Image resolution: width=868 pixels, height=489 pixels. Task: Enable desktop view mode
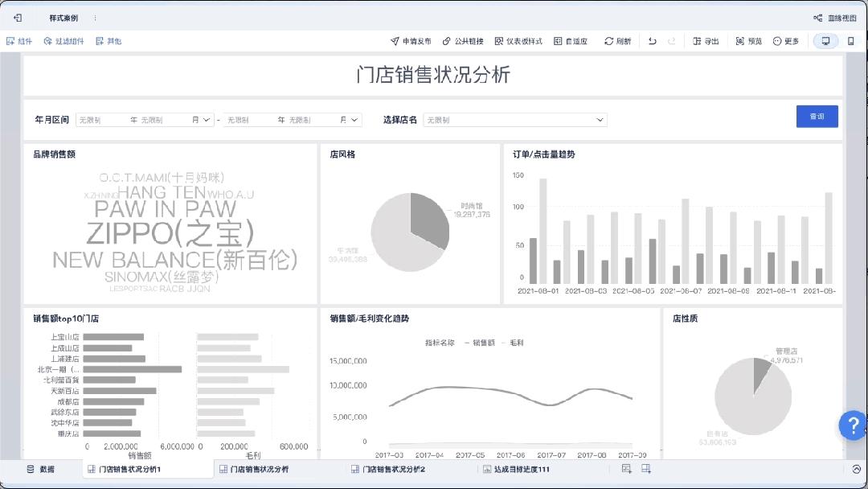point(825,40)
